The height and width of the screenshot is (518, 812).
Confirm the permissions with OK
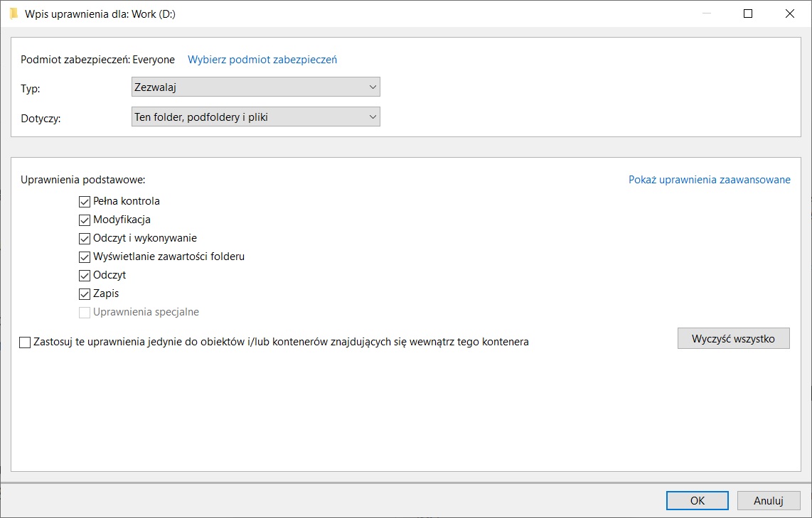(x=698, y=501)
